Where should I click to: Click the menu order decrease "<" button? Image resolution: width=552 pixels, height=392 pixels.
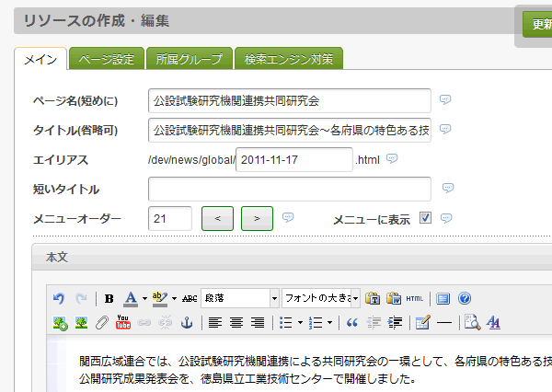coord(216,218)
